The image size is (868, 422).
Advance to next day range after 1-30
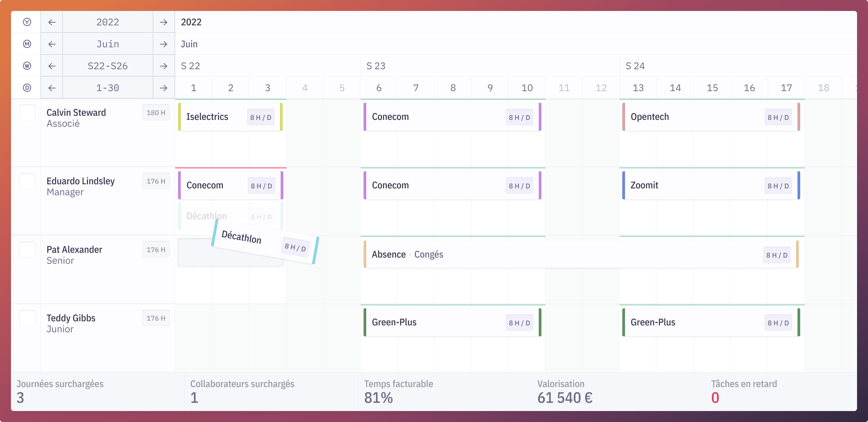164,88
